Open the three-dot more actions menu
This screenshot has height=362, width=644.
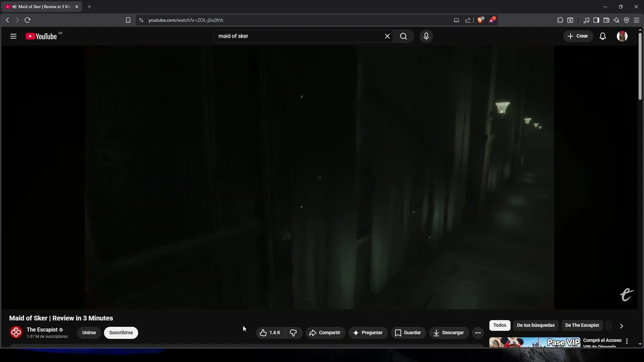(x=478, y=333)
